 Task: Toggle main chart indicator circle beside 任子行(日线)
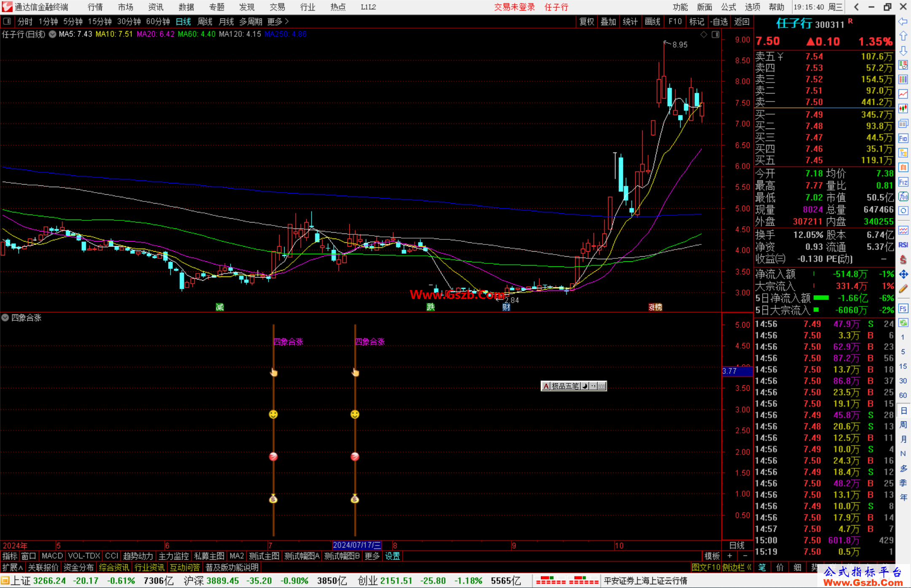(x=52, y=34)
